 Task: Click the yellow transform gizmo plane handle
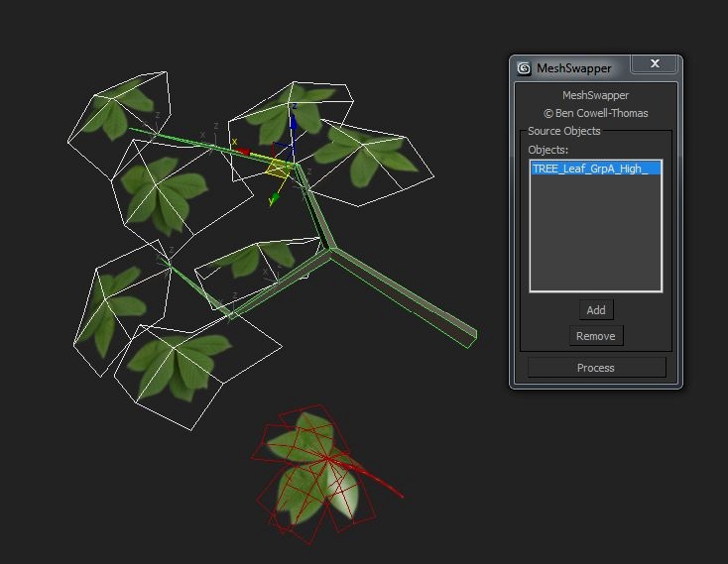point(278,169)
